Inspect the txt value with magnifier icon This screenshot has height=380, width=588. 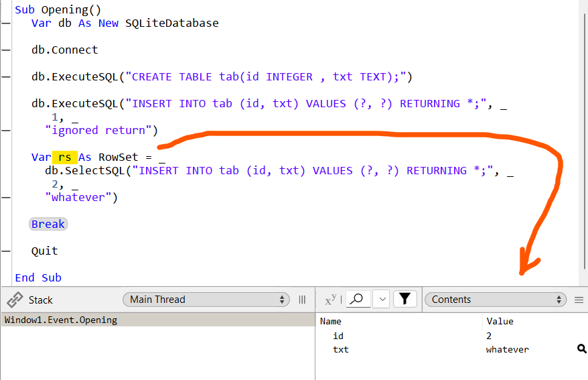click(581, 349)
